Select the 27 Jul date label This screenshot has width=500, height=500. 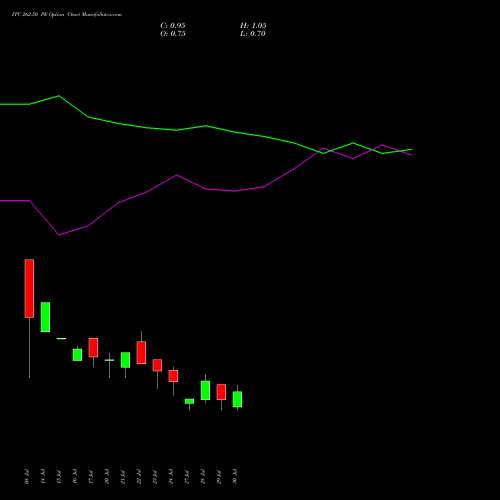pos(187,476)
